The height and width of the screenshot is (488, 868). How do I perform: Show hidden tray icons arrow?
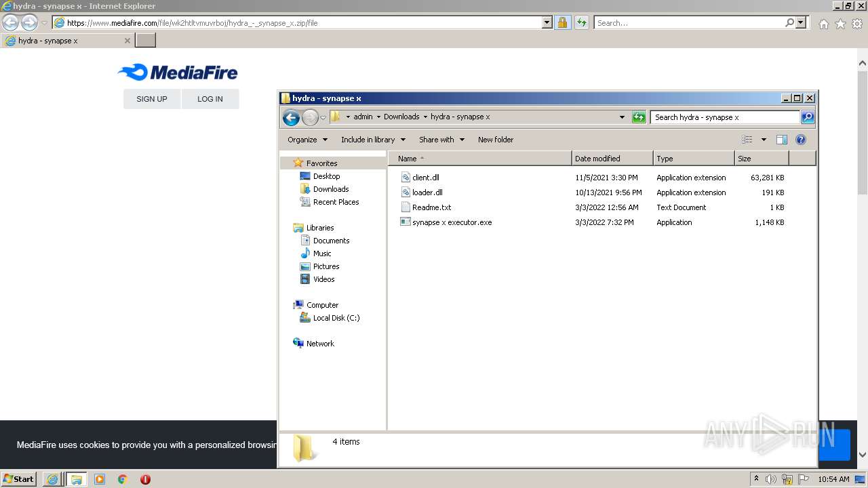point(756,479)
